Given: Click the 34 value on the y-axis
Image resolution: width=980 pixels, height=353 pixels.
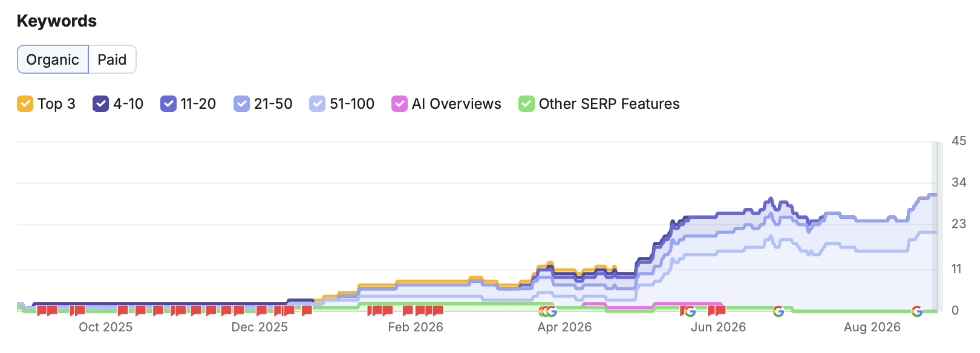Looking at the screenshot, I should tap(959, 182).
